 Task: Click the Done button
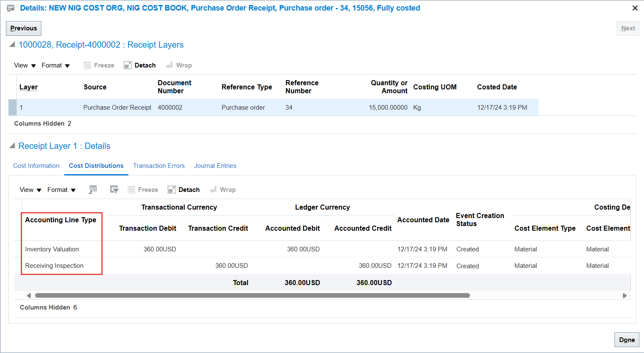[627, 340]
